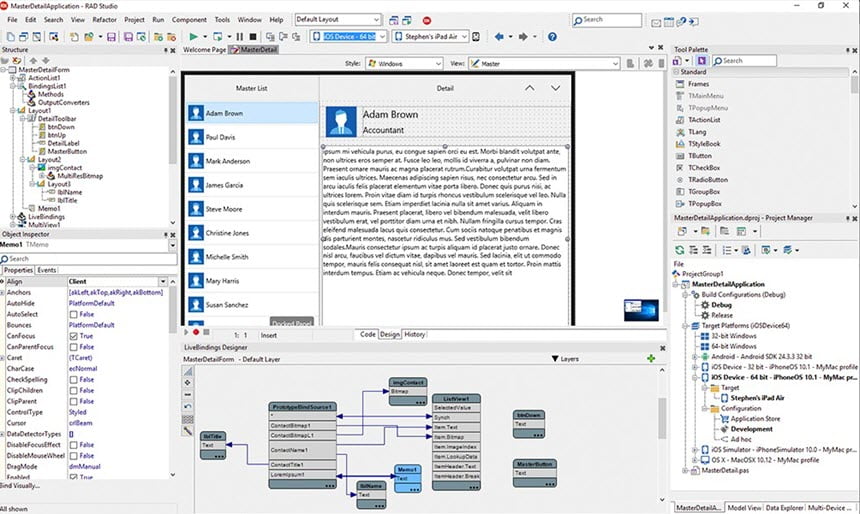Open Help via the blue question mark icon

552,37
